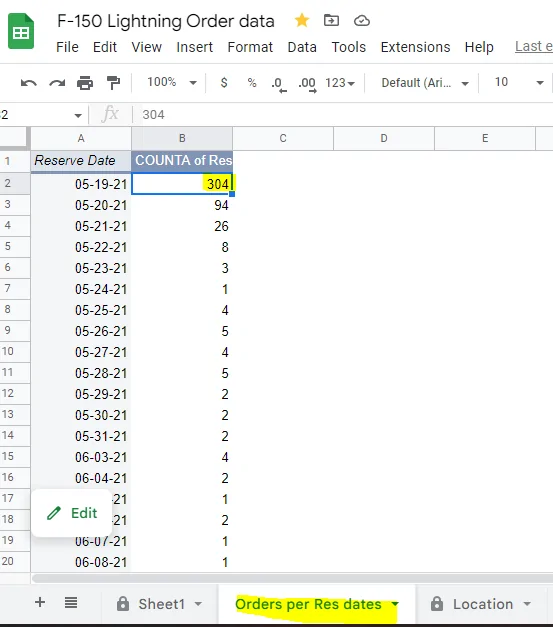Select the Paint format tool
Screen dimensions: 553x627
pos(114,83)
